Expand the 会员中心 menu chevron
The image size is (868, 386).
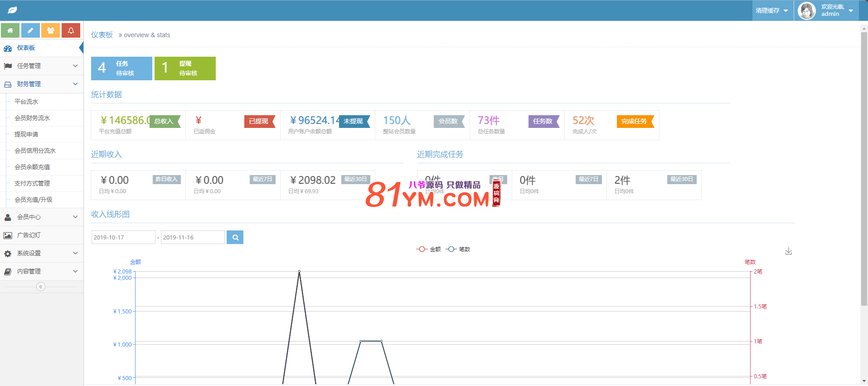click(75, 217)
